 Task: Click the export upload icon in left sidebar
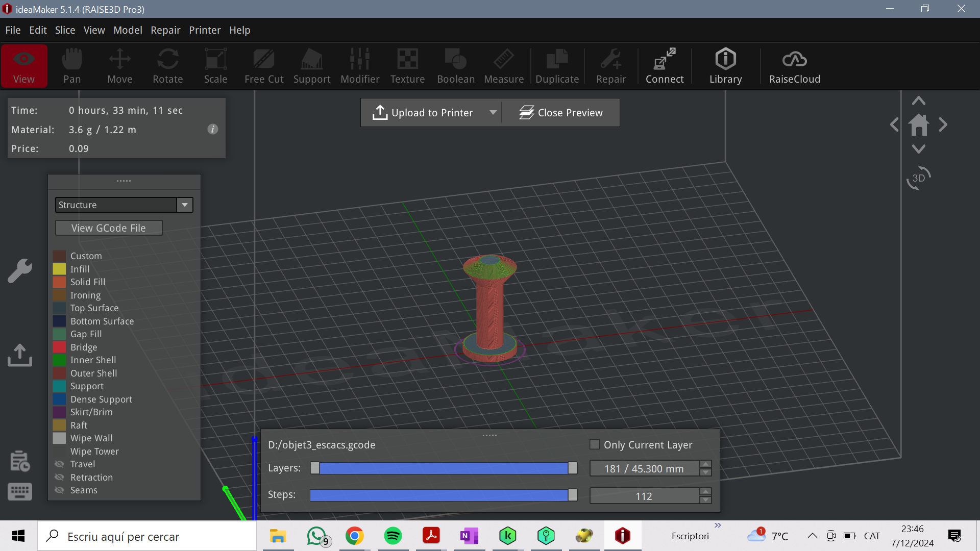[x=20, y=355]
